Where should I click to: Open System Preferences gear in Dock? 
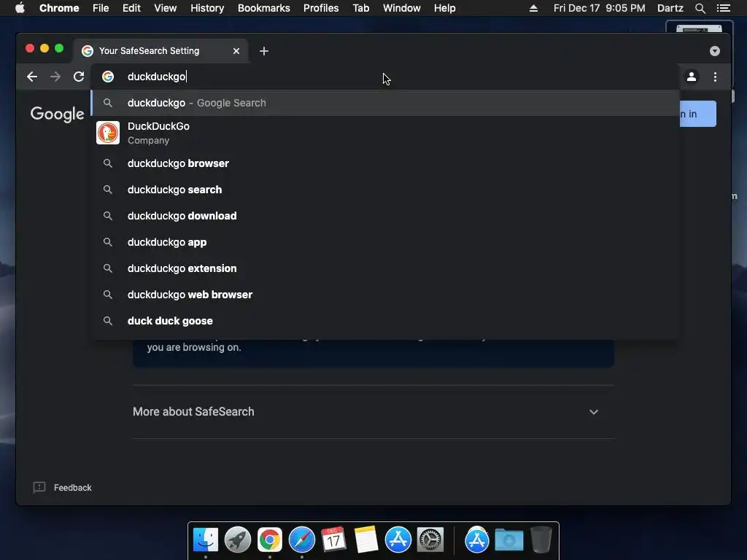tap(430, 540)
